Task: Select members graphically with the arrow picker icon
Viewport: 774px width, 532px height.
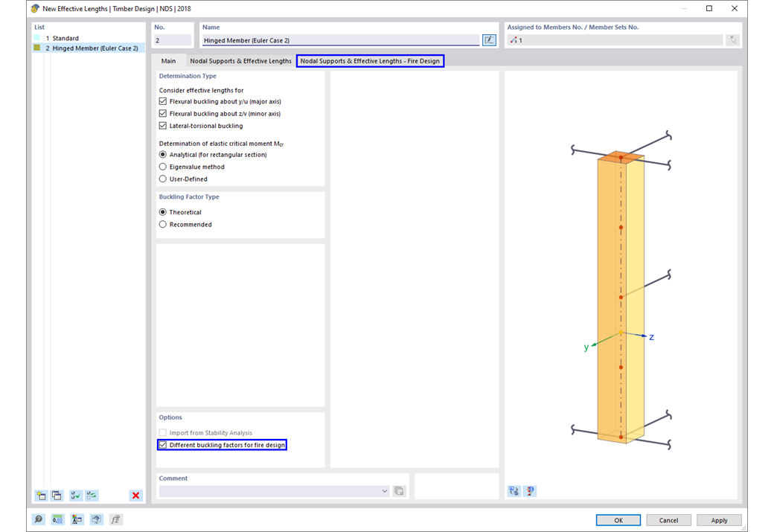Action: click(733, 39)
